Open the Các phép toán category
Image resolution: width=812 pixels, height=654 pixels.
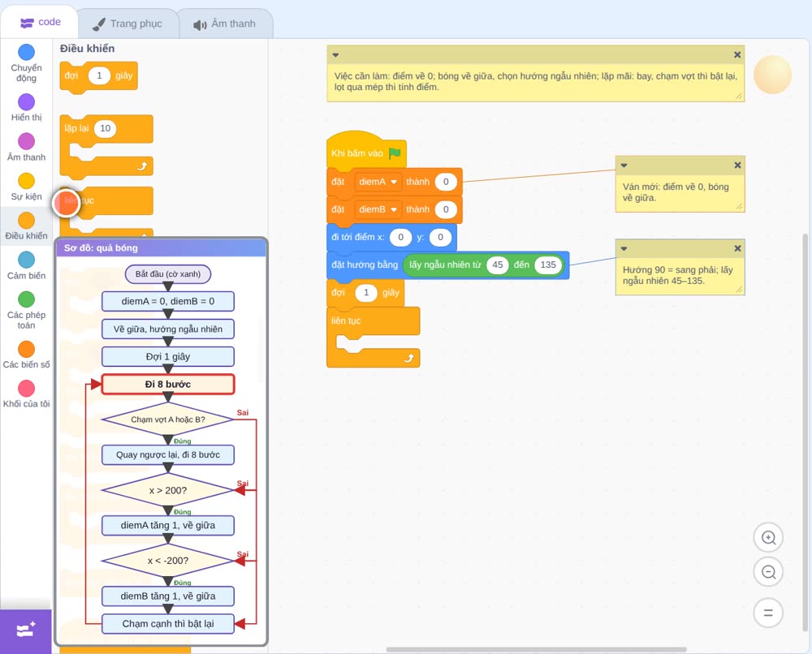coord(26,311)
